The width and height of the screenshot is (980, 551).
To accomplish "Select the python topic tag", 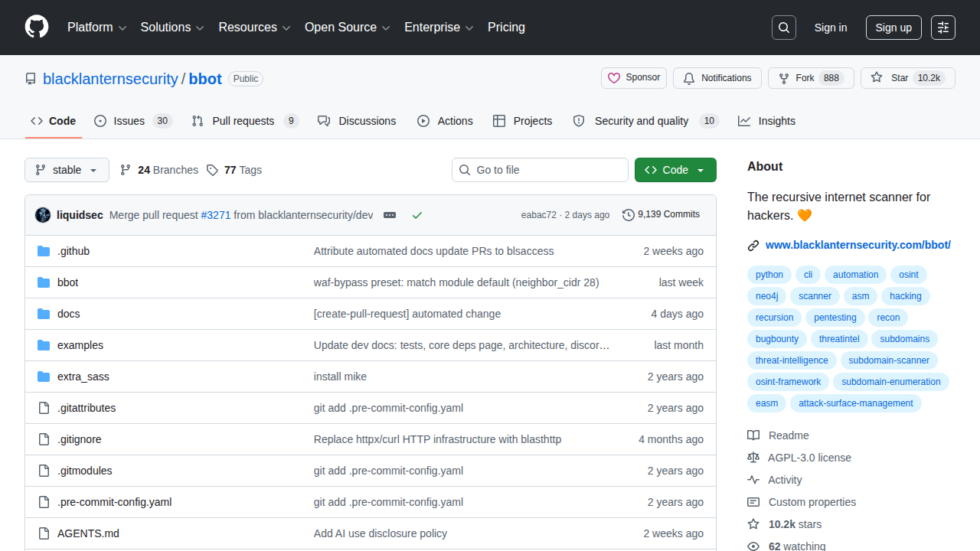I will click(x=769, y=275).
